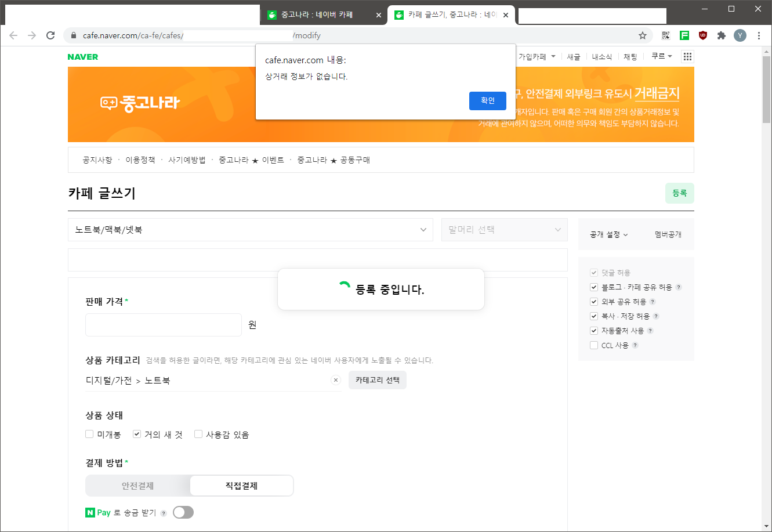Open the 가입카페 dropdown

(x=537, y=57)
